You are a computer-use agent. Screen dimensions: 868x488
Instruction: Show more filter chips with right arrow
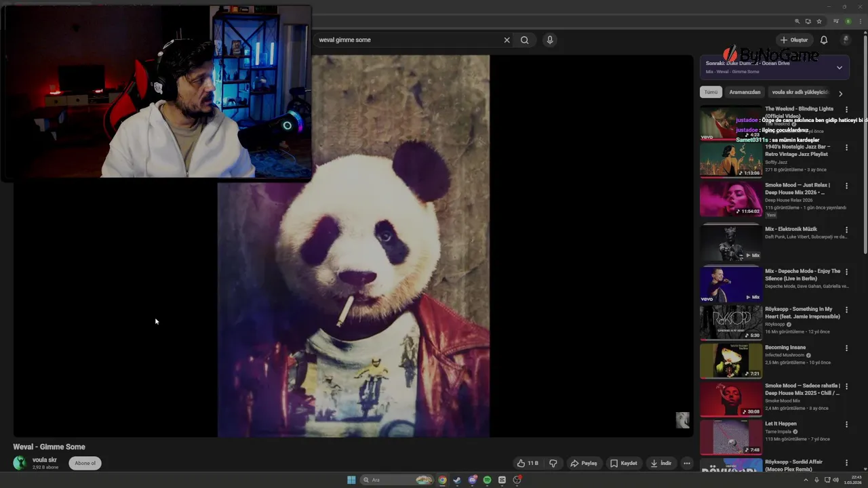pyautogui.click(x=840, y=94)
